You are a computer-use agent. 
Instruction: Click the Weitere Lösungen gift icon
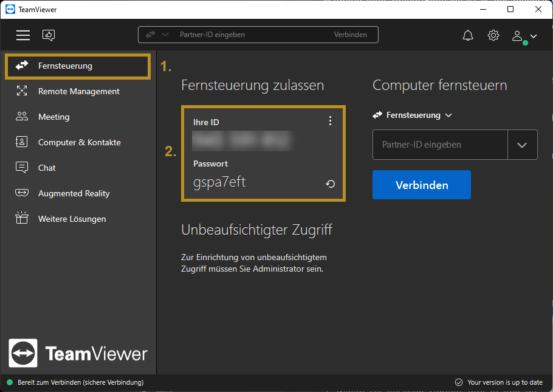pyautogui.click(x=21, y=218)
